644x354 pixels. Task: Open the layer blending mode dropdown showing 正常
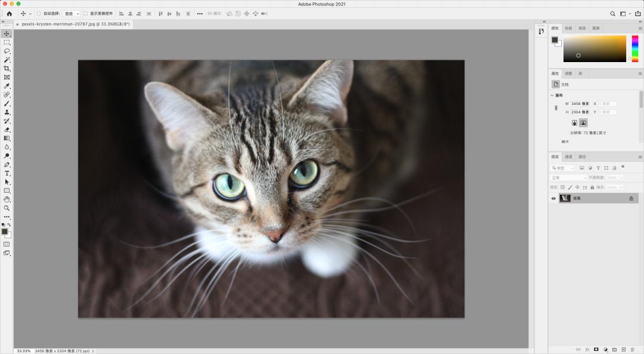[566, 177]
